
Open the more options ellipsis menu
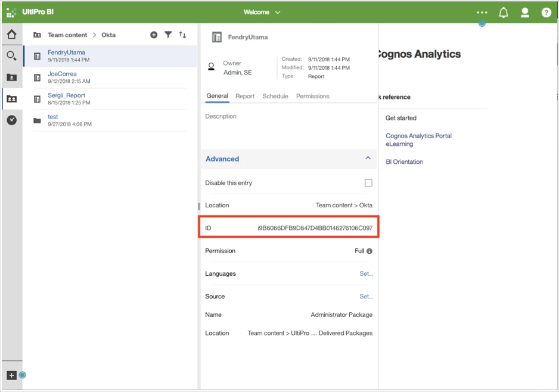click(482, 13)
